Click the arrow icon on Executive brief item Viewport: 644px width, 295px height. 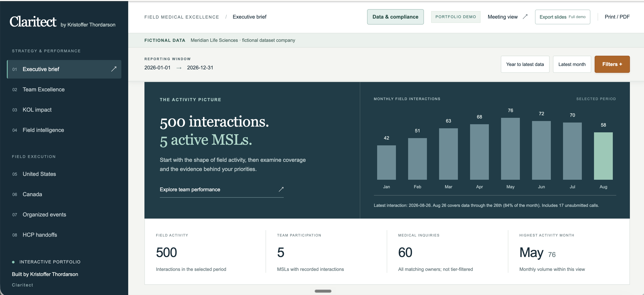[x=114, y=69]
